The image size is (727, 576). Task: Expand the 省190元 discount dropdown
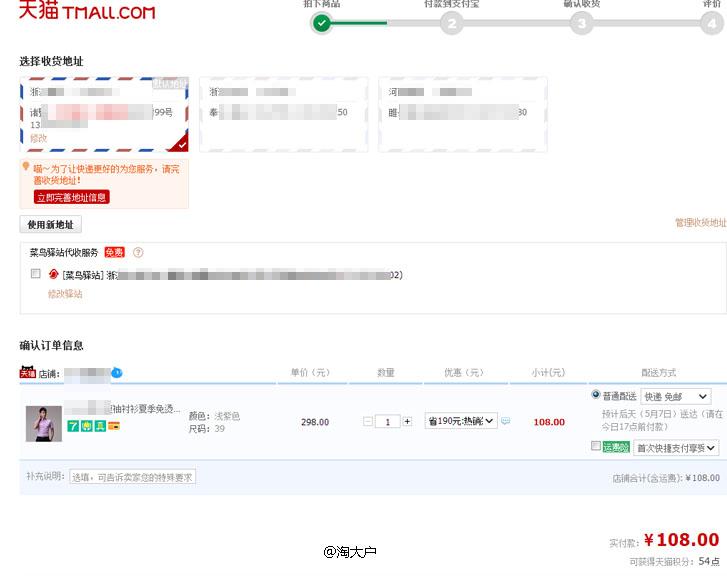click(461, 421)
